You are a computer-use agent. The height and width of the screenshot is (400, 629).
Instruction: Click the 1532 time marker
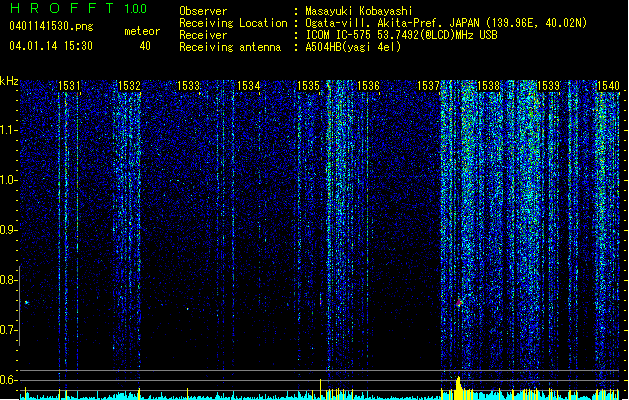[x=129, y=86]
